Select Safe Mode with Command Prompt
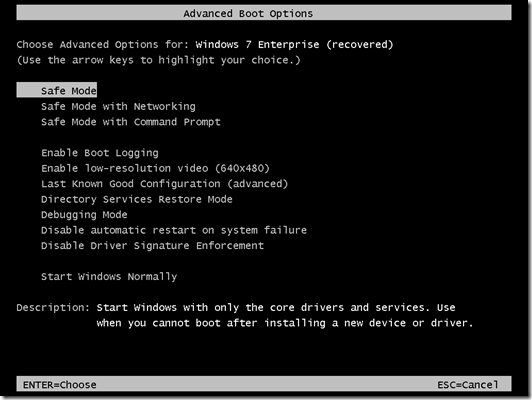The width and height of the screenshot is (532, 400). 131,122
